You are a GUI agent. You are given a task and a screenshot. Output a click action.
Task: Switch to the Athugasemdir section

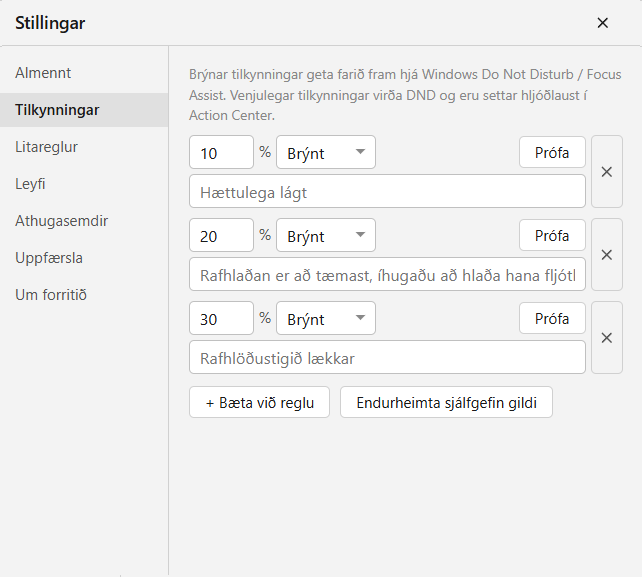[84, 221]
